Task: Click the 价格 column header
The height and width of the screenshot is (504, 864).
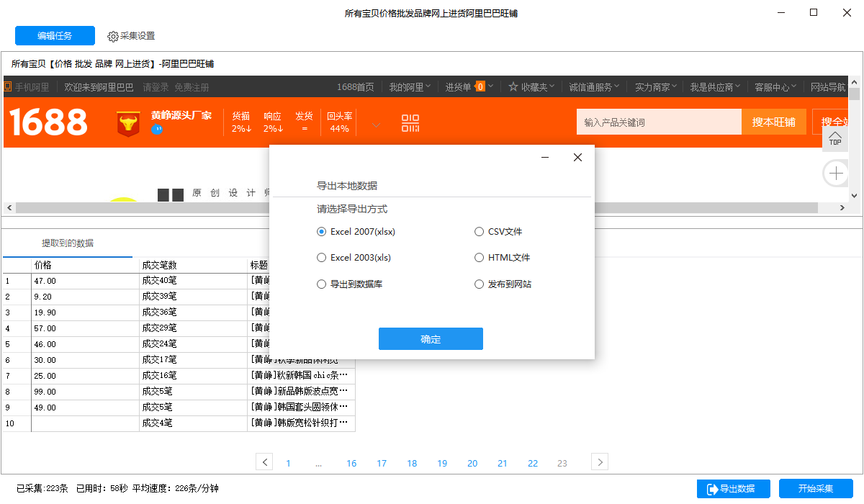Action: click(85, 265)
